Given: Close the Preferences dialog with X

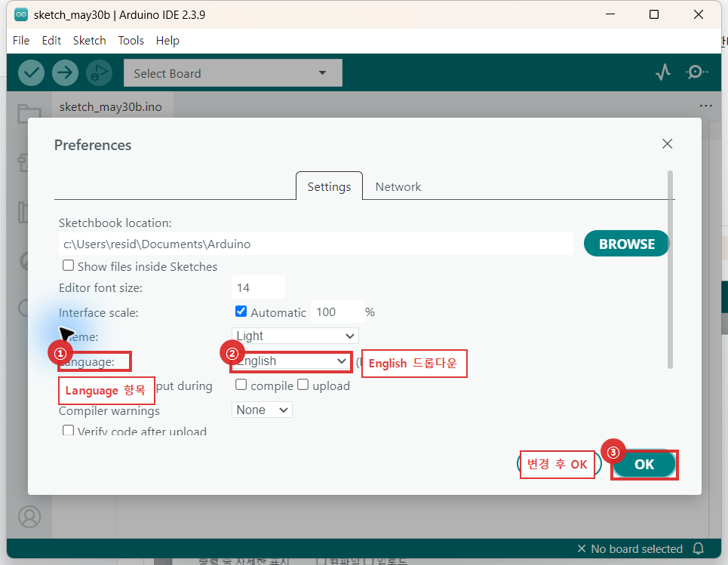Looking at the screenshot, I should coord(667,144).
